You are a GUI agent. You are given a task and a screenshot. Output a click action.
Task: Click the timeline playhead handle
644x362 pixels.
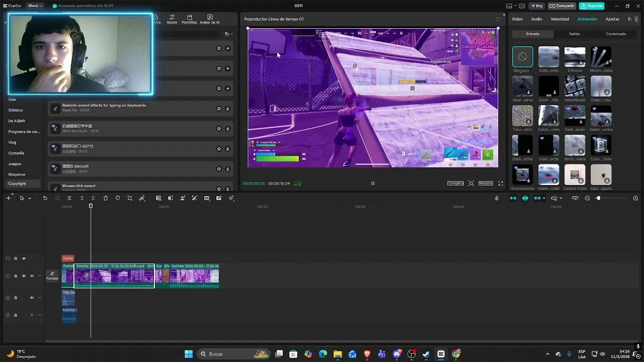[91, 206]
